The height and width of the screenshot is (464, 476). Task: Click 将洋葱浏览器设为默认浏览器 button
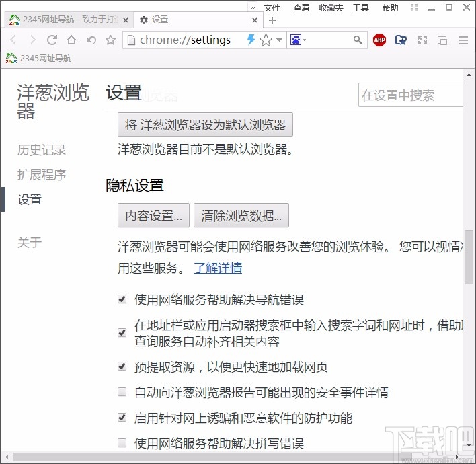(205, 124)
